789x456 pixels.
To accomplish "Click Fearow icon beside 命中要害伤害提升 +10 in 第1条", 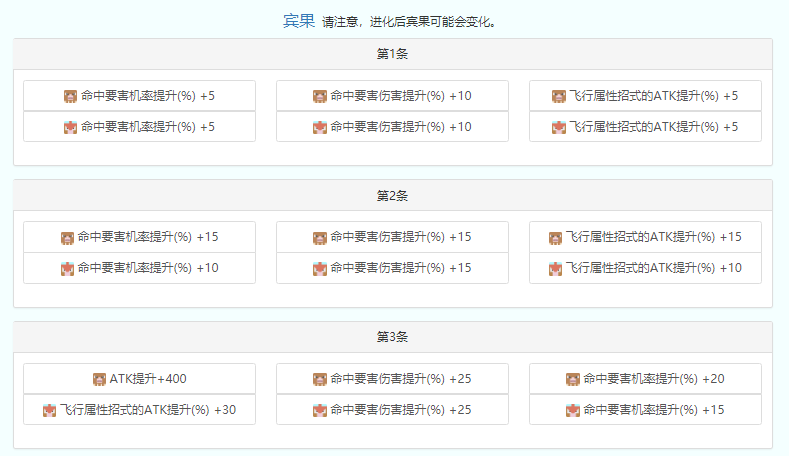I will [x=320, y=127].
